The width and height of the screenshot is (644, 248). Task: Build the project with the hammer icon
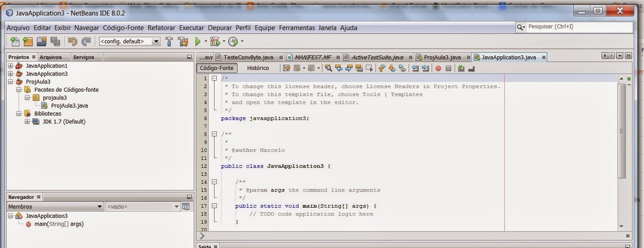click(x=169, y=42)
